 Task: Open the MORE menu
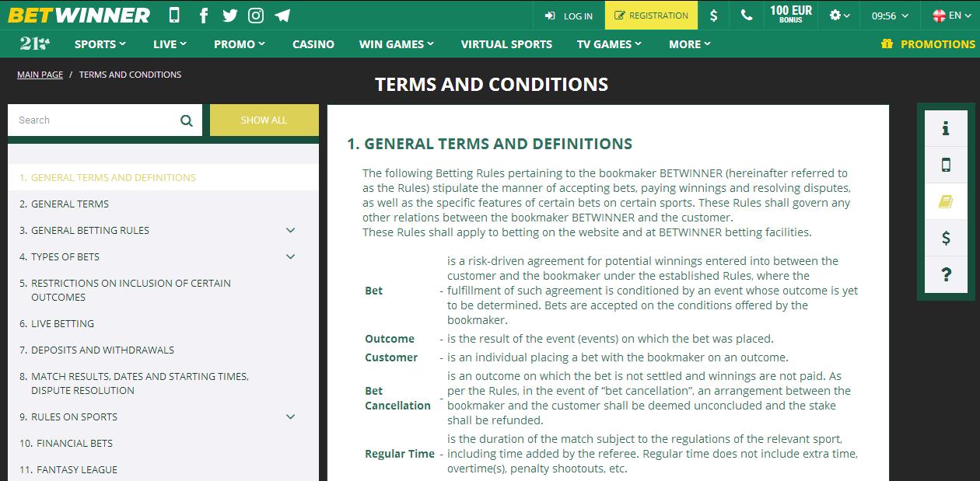click(690, 44)
